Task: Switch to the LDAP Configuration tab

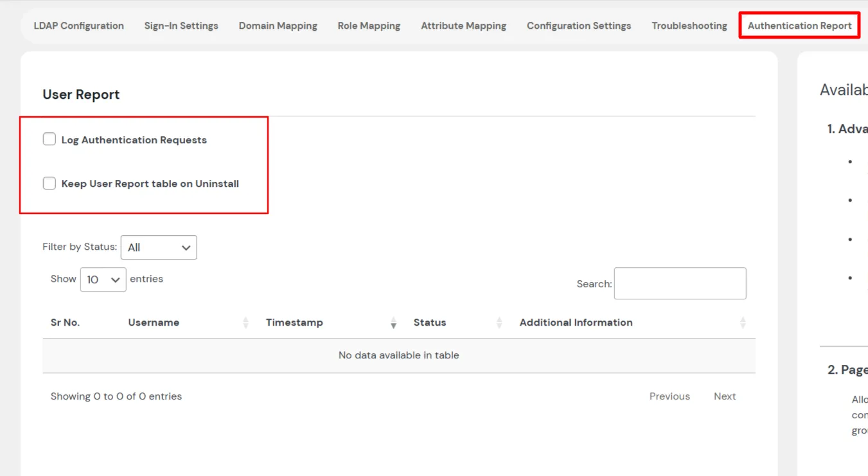Action: pos(78,26)
